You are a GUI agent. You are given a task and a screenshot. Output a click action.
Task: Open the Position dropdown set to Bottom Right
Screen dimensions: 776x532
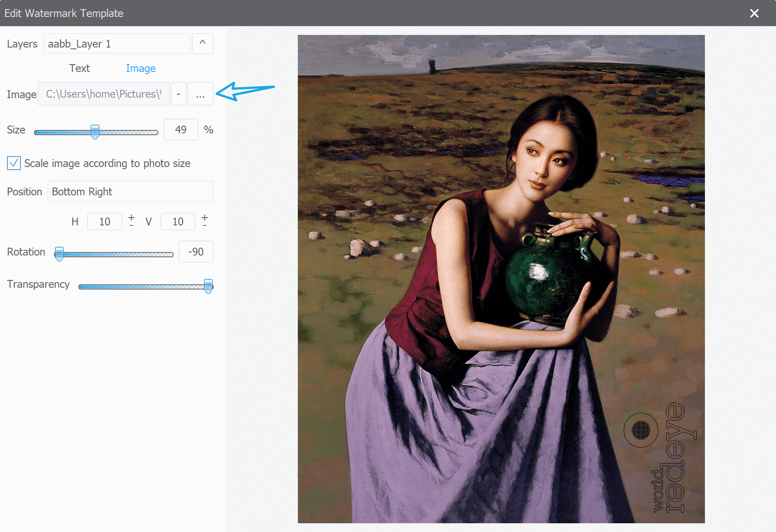coord(130,191)
